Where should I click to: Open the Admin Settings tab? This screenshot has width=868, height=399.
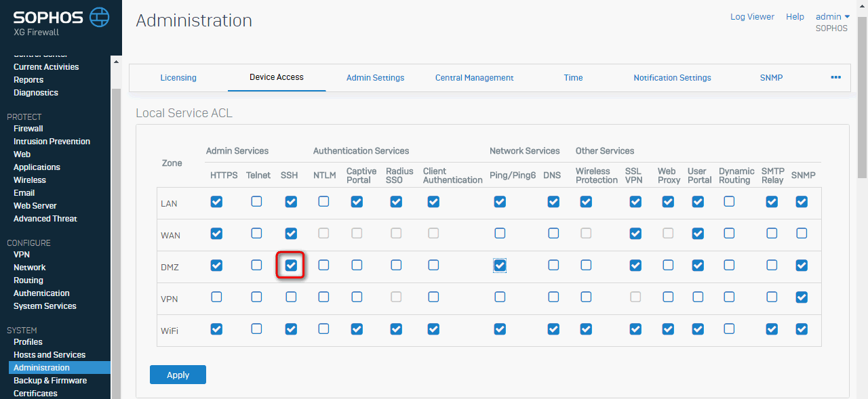pyautogui.click(x=375, y=78)
